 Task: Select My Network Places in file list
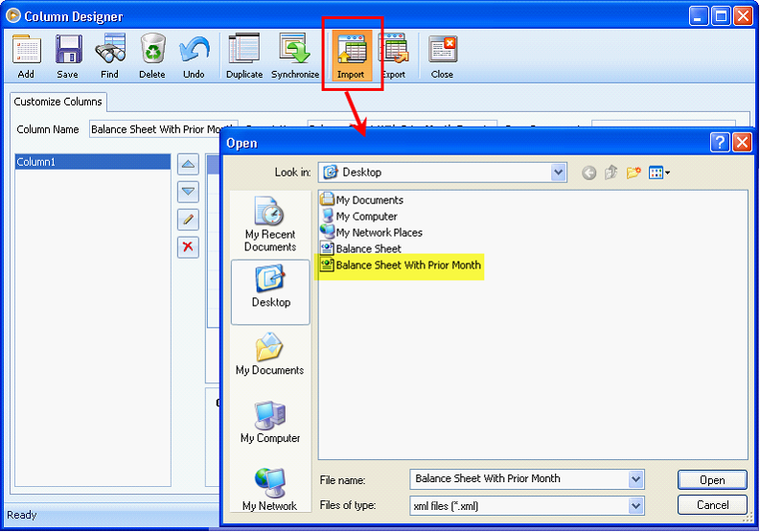371,232
